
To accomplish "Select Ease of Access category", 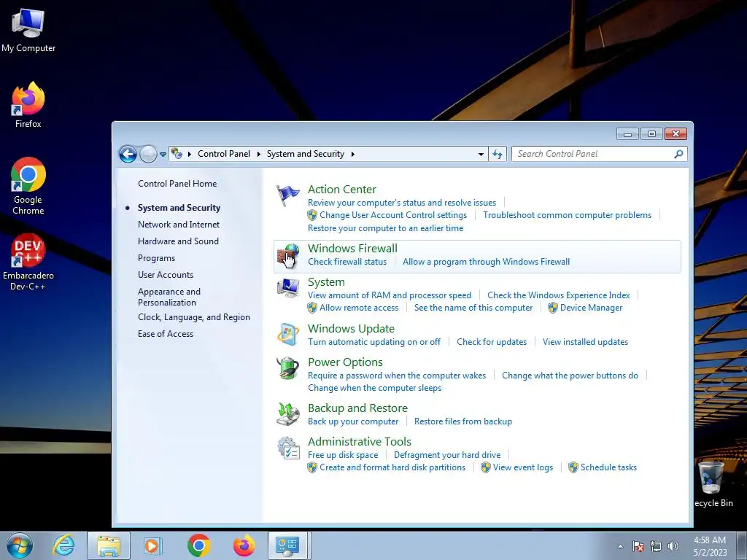I will tap(166, 334).
